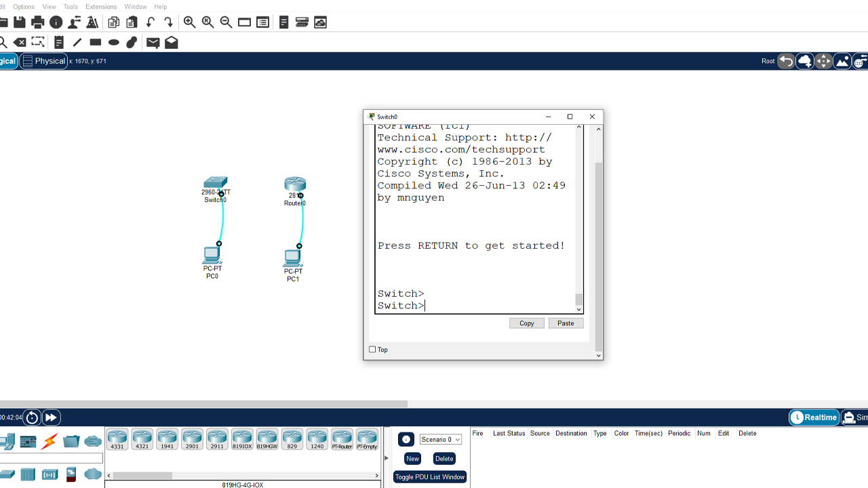Reset simulation time with Power Cycle Devices

coord(32,418)
